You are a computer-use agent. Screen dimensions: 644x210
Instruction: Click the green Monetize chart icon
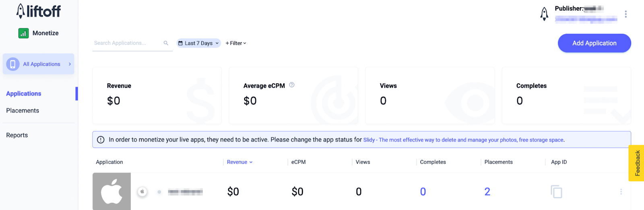pos(23,33)
